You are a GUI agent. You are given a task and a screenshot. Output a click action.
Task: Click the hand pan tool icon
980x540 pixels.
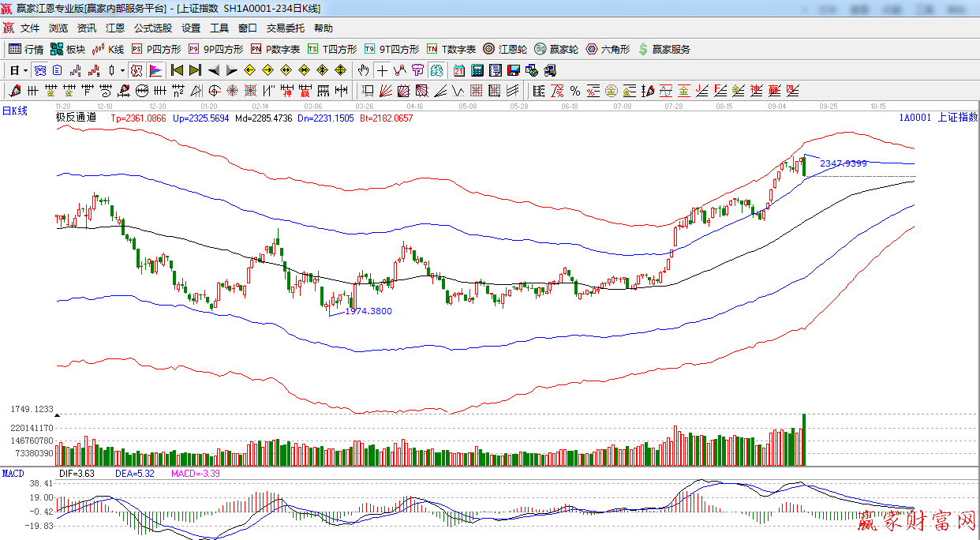point(363,70)
